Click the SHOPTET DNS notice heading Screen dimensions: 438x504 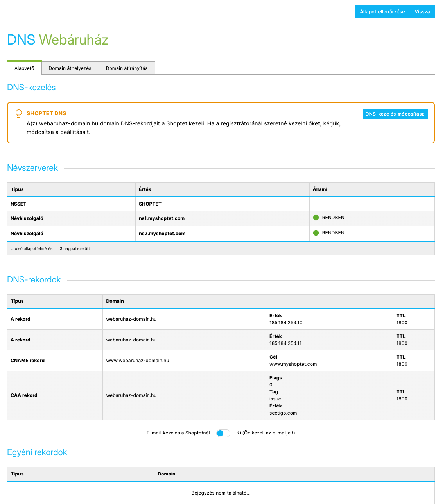coord(47,113)
